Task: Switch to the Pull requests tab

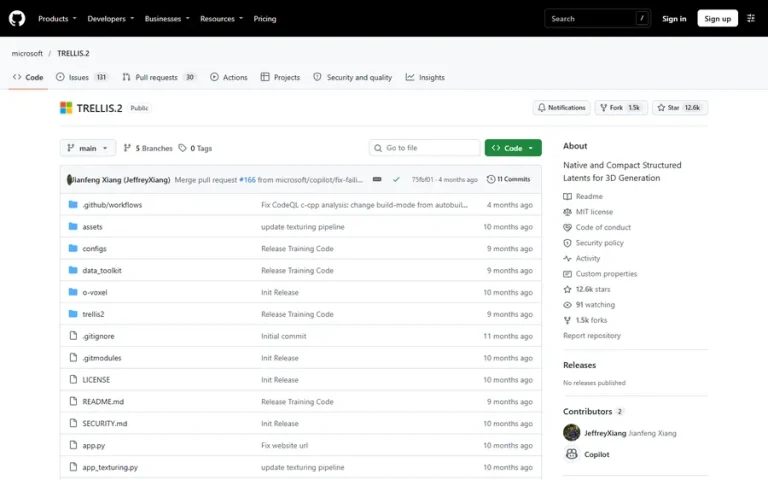Action: 159,77
